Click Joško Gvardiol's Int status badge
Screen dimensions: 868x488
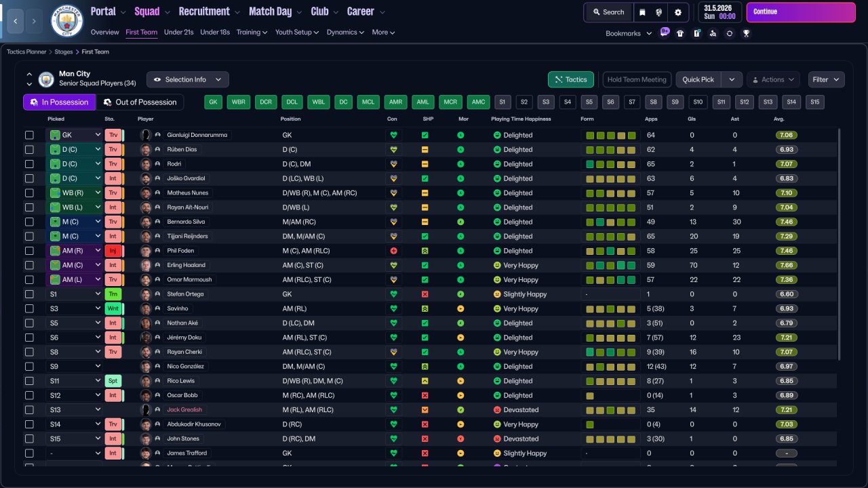[113, 178]
